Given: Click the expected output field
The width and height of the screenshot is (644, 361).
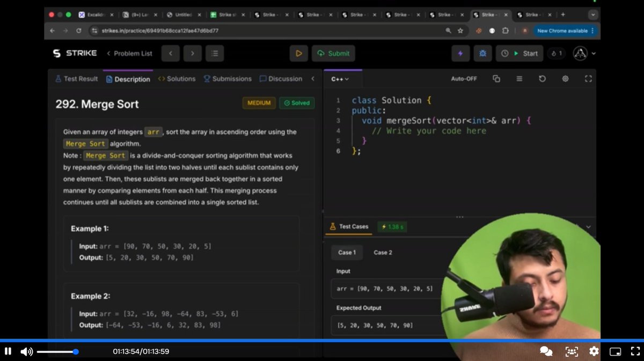Looking at the screenshot, I should pyautogui.click(x=387, y=325).
